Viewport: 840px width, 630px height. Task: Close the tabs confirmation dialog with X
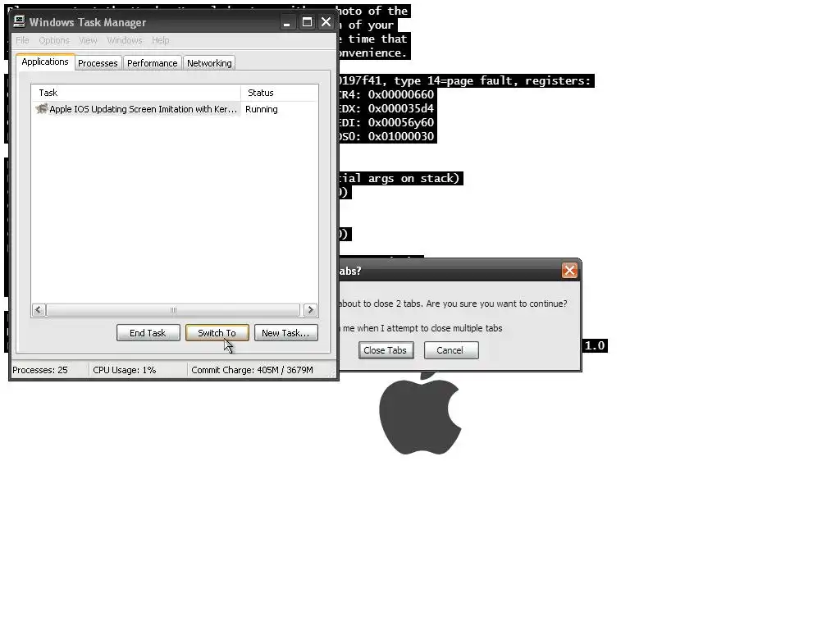[x=569, y=271]
